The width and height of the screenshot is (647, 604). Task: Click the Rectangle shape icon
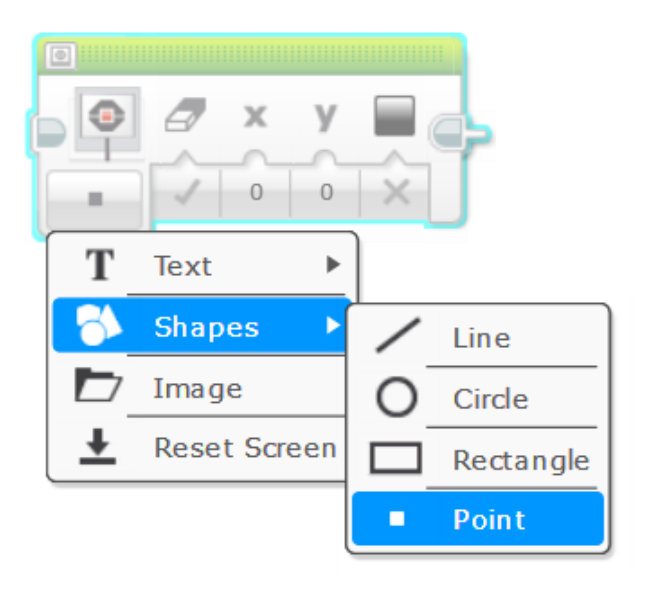click(395, 460)
